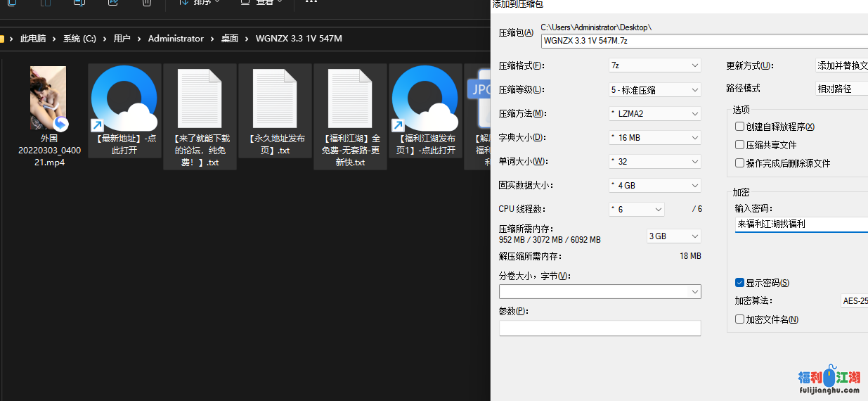The height and width of the screenshot is (401, 868).
Task: Select the 外国 20220303_040021.mp4 video file
Action: point(48,98)
